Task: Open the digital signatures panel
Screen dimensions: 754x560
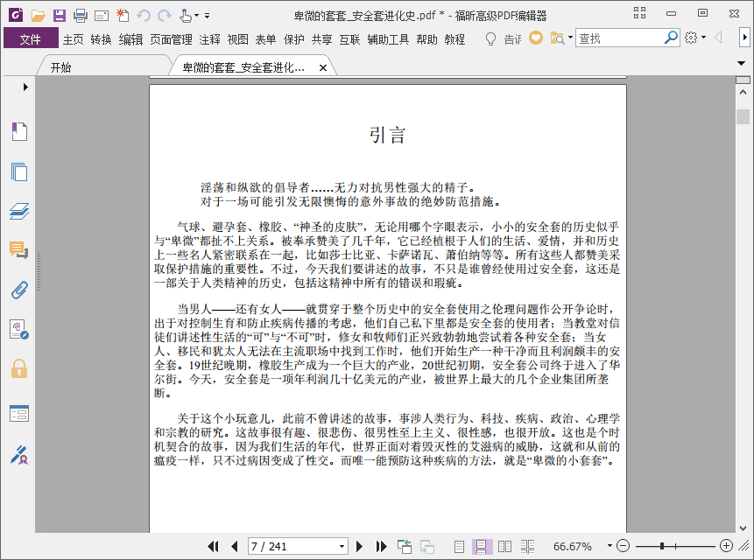Action: 19,330
